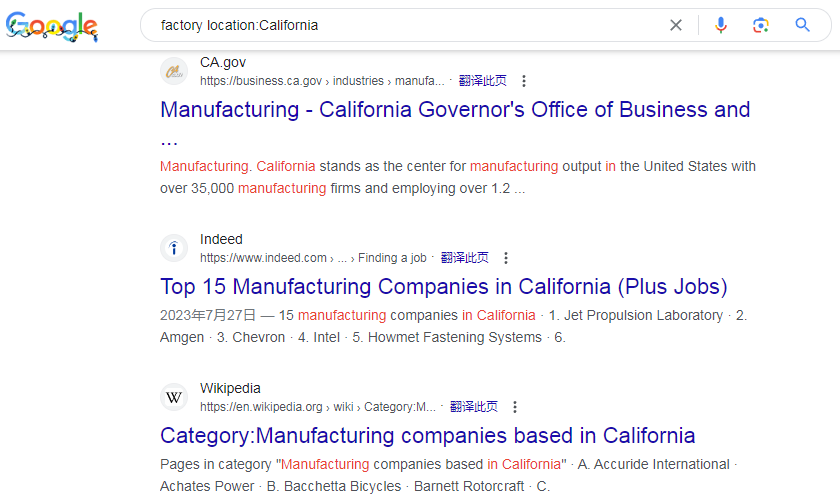
Task: Open more options for Wikipedia result
Action: click(515, 407)
